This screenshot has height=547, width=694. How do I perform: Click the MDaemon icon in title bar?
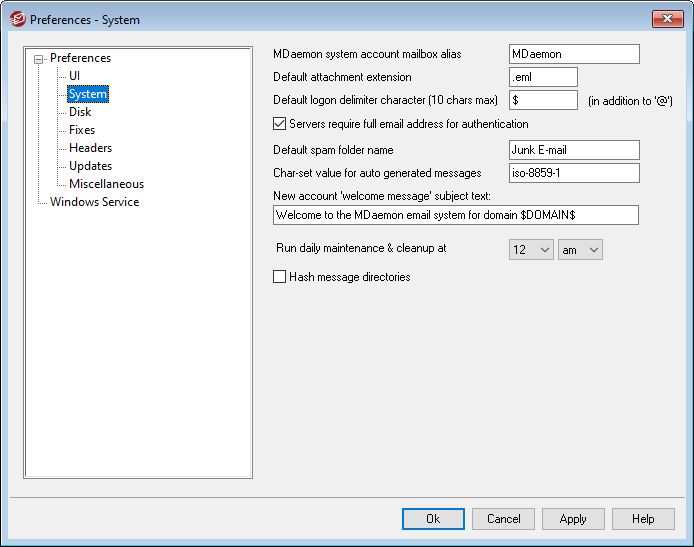point(17,19)
